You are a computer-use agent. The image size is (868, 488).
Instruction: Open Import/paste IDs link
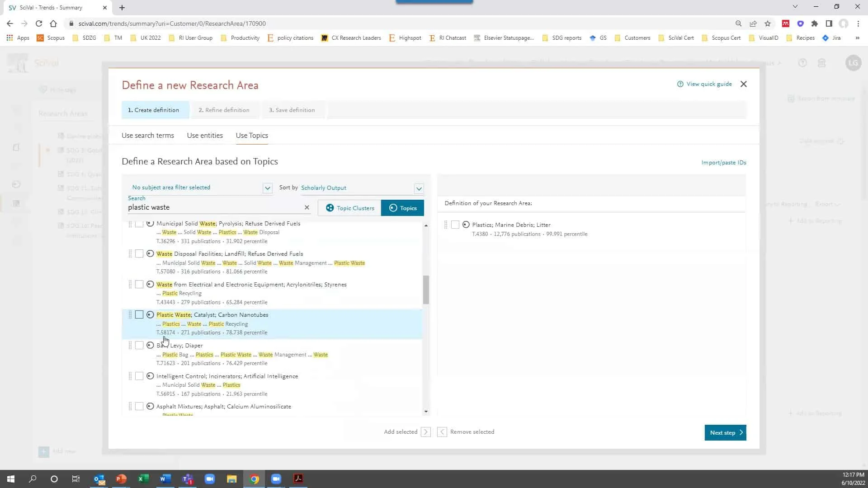723,163
